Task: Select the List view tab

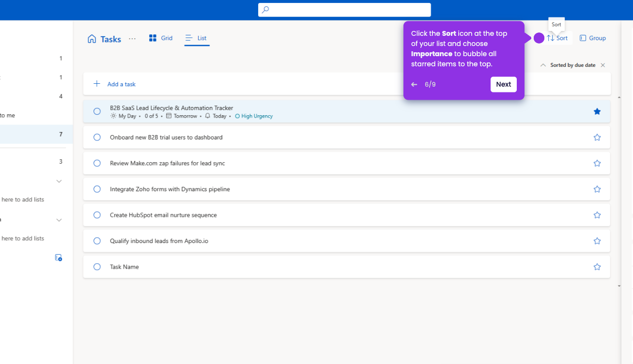Action: coord(197,38)
